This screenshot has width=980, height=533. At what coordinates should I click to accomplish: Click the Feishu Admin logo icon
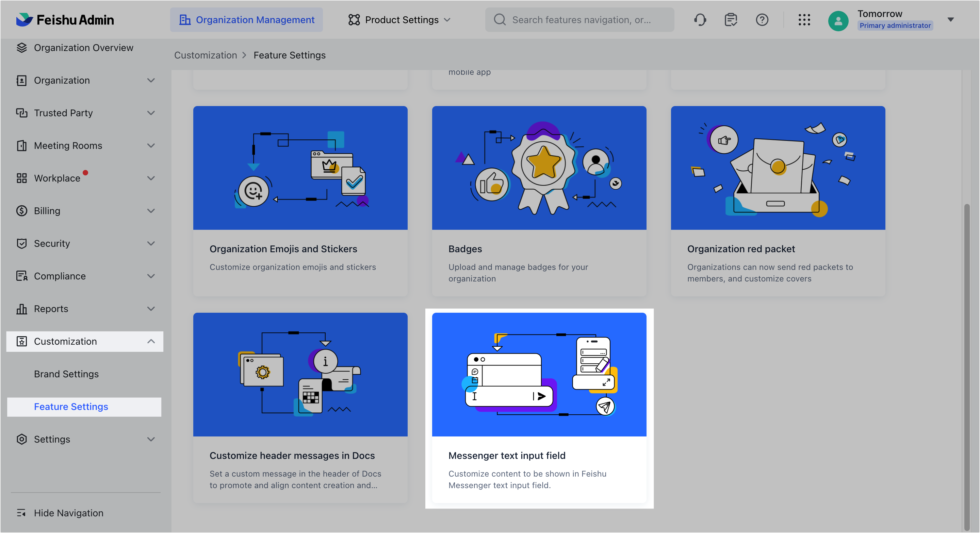23,20
